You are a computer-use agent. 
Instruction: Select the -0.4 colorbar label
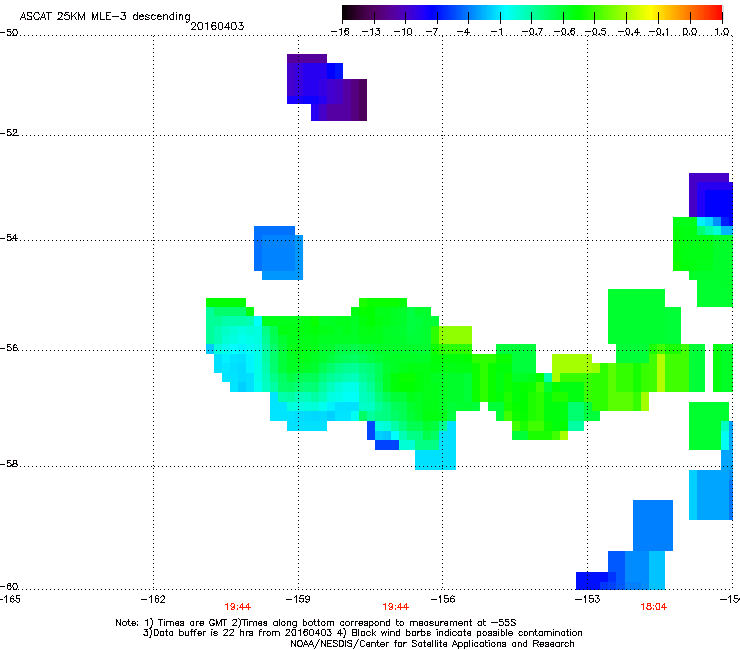(x=629, y=32)
